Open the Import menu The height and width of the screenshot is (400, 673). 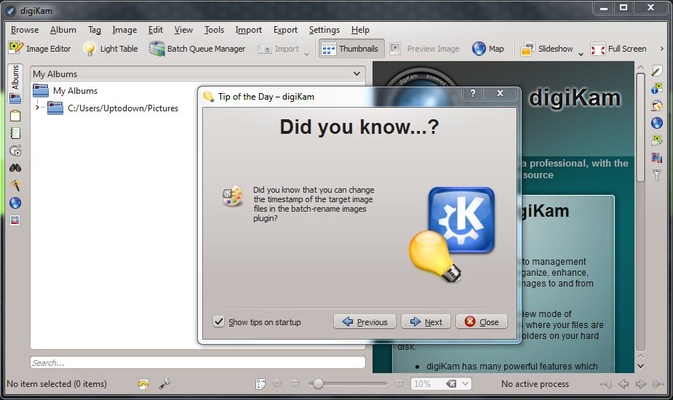tap(248, 30)
